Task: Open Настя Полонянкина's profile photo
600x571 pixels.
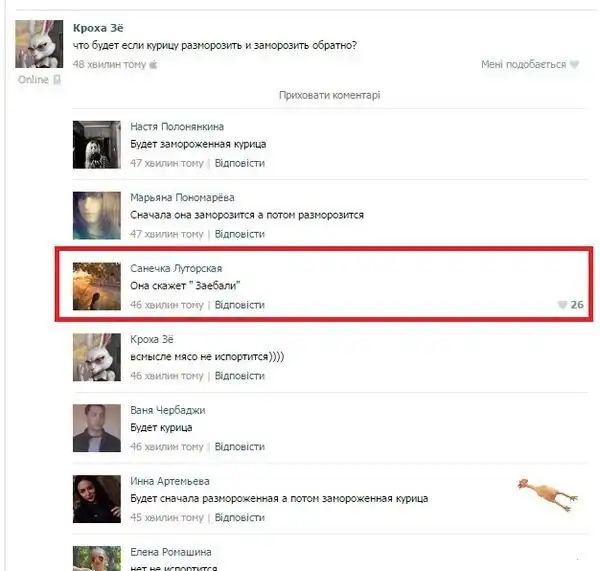Action: (97, 145)
